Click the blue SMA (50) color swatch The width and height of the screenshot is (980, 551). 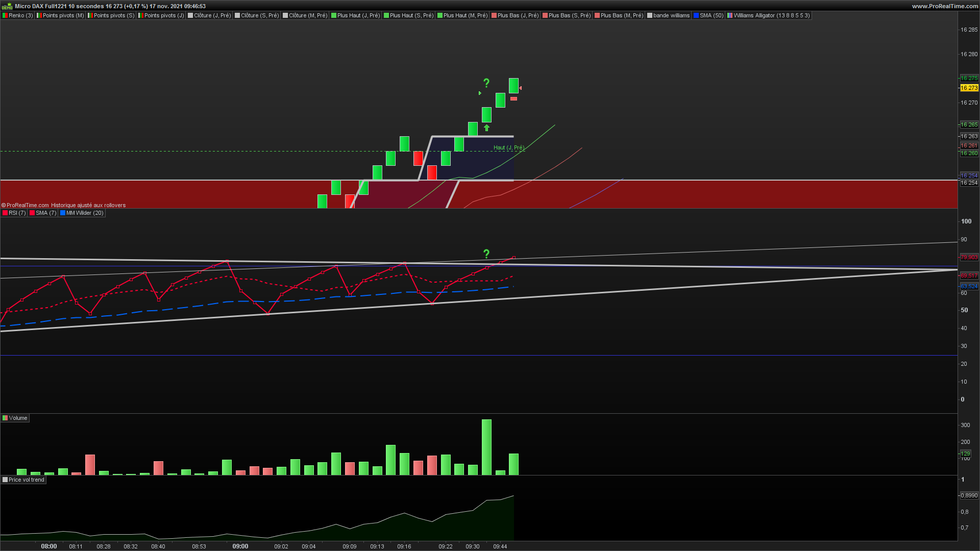[x=696, y=16]
